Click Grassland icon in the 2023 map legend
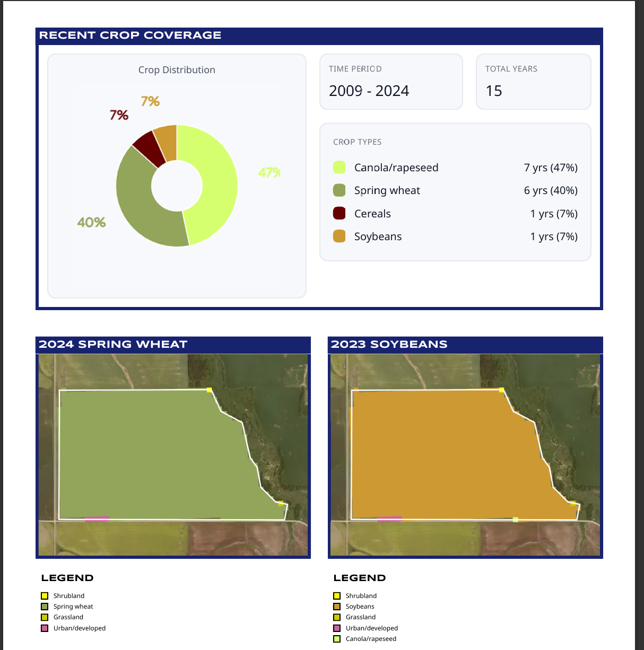Image resolution: width=644 pixels, height=650 pixels. point(337,617)
